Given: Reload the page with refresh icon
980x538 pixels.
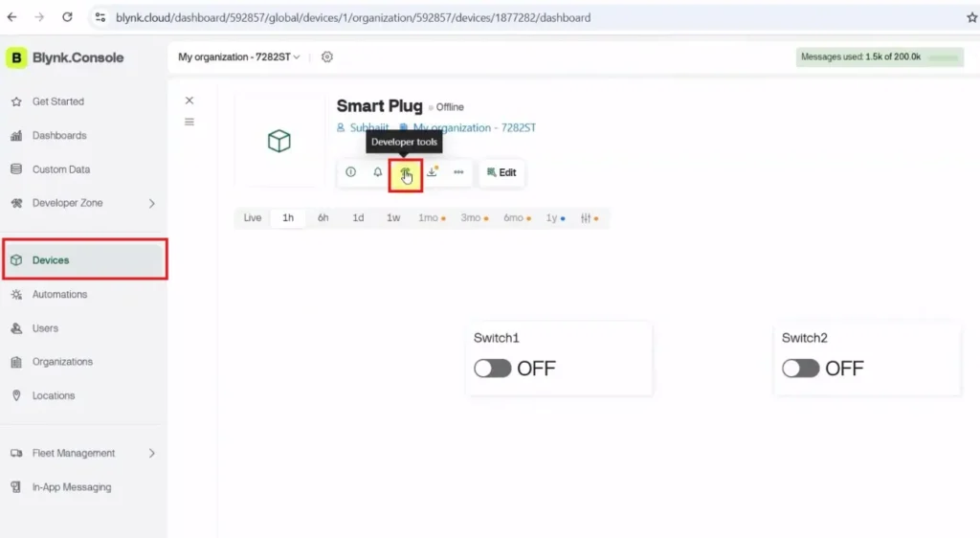Looking at the screenshot, I should click(68, 17).
